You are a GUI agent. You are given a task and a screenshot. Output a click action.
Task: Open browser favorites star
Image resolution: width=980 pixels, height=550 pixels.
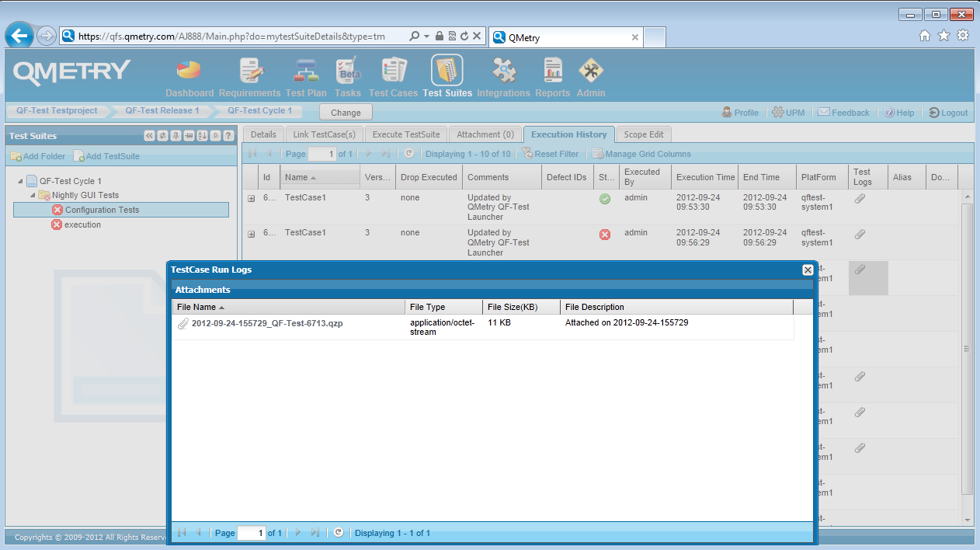[944, 36]
